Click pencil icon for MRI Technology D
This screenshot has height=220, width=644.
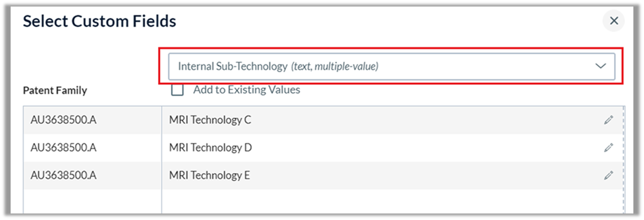(608, 147)
